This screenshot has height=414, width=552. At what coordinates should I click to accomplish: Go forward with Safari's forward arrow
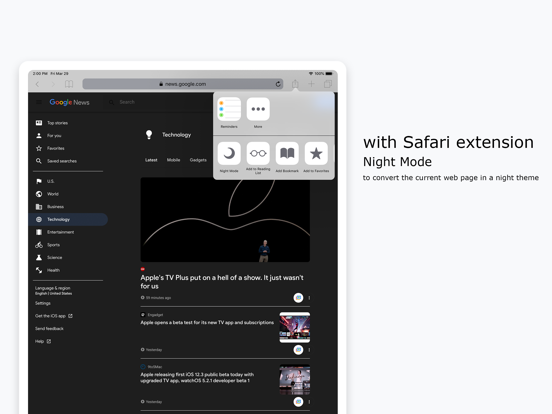[53, 84]
